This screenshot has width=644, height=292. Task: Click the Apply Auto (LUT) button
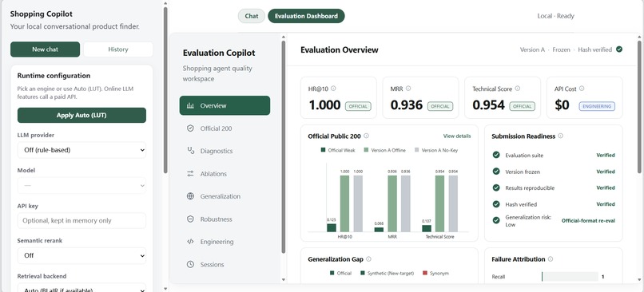pos(81,115)
